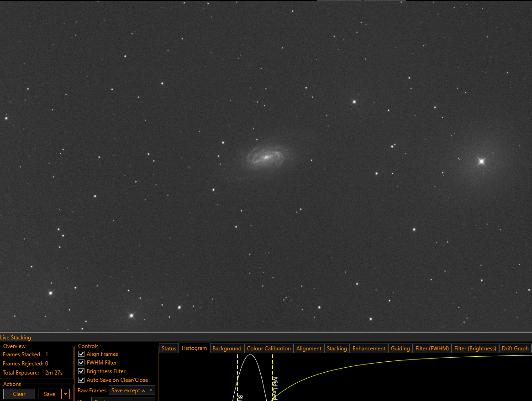This screenshot has height=401, width=532.
Task: Click the Frames Stacked count value
Action: click(x=47, y=354)
